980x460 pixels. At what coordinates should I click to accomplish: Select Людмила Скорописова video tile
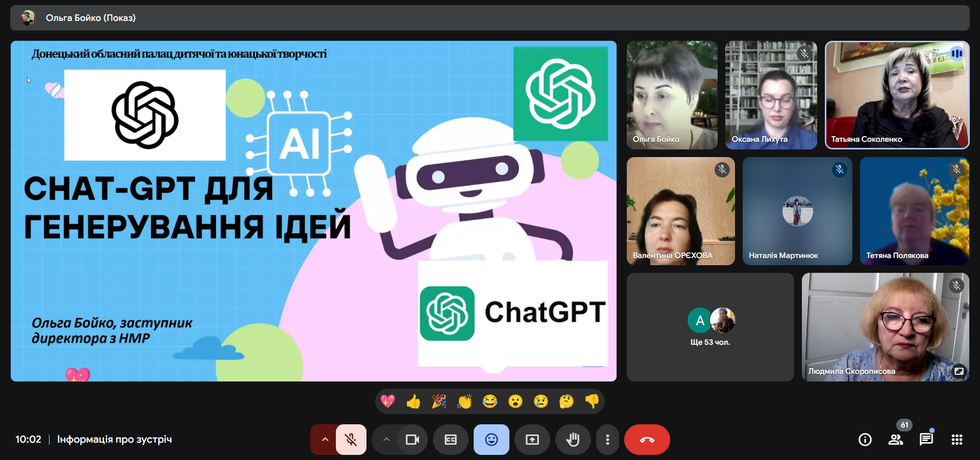[886, 327]
